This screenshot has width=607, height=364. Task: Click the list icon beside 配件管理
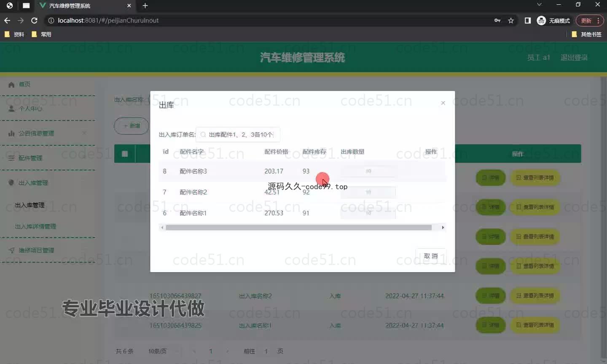click(11, 158)
